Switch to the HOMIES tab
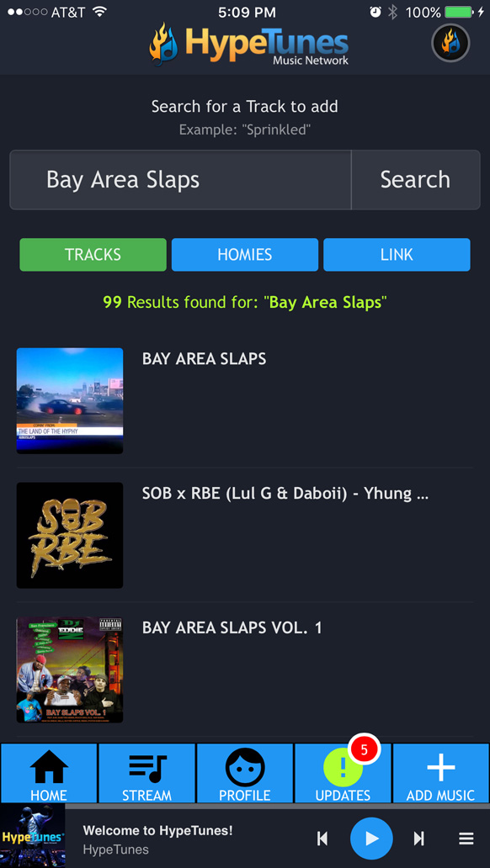Image resolution: width=490 pixels, height=868 pixels. pos(245,255)
